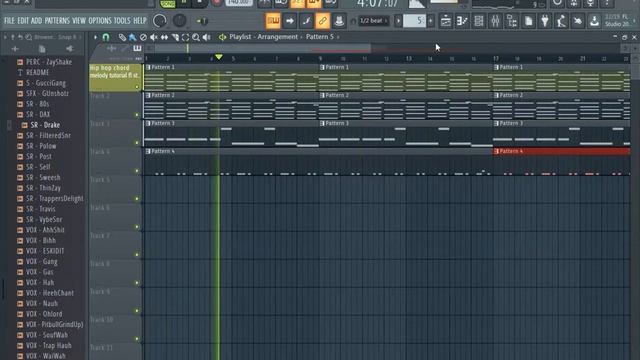The width and height of the screenshot is (640, 360).
Task: Toggle typing keyboard to piano button
Action: 273,21
